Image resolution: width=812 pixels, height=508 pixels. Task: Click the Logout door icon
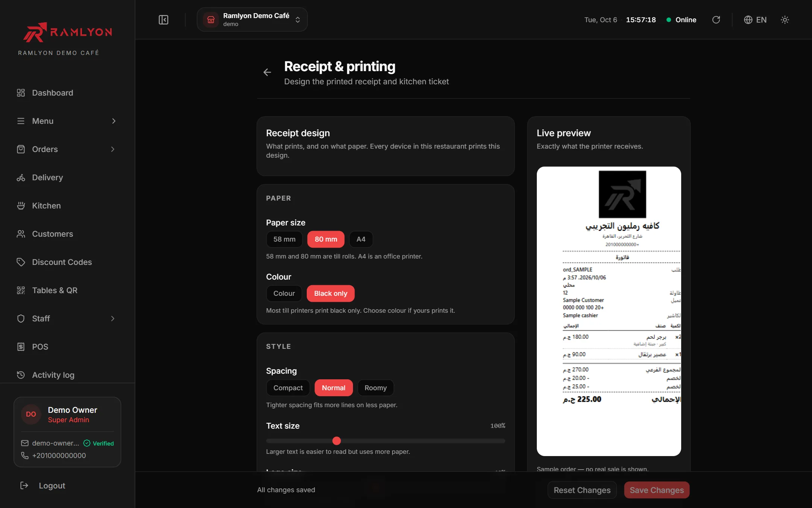pyautogui.click(x=24, y=485)
